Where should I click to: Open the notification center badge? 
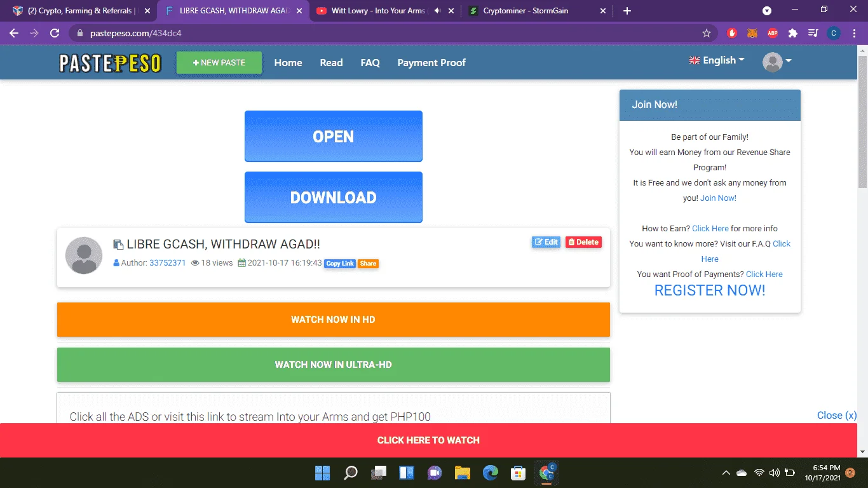[851, 473]
